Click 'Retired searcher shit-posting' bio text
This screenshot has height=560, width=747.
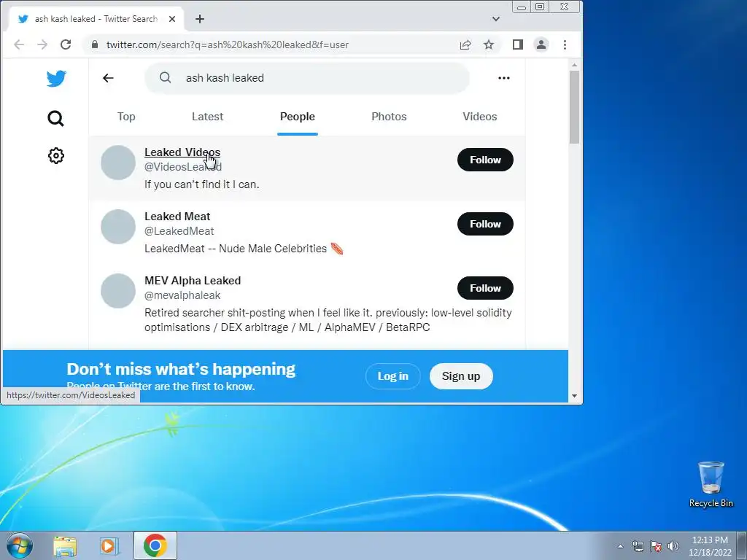coord(328,320)
